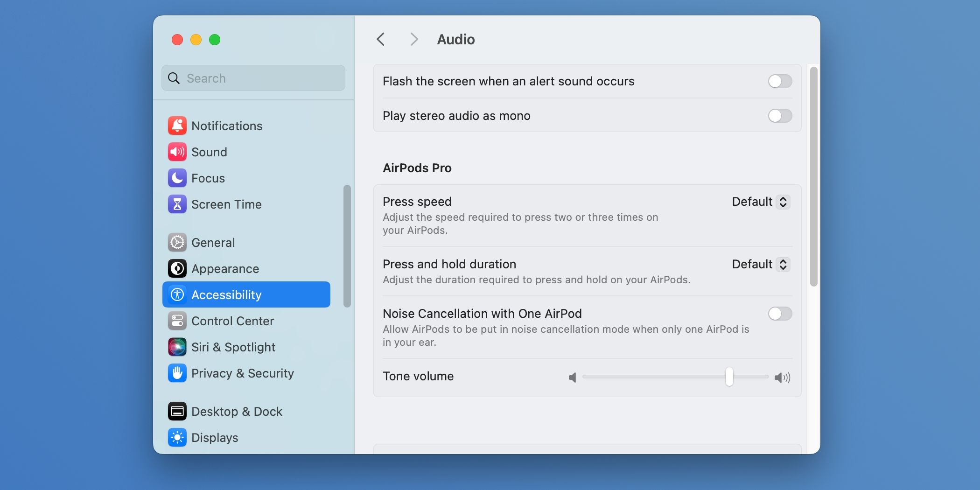
Task: Open the Displays settings icon
Action: tap(177, 437)
